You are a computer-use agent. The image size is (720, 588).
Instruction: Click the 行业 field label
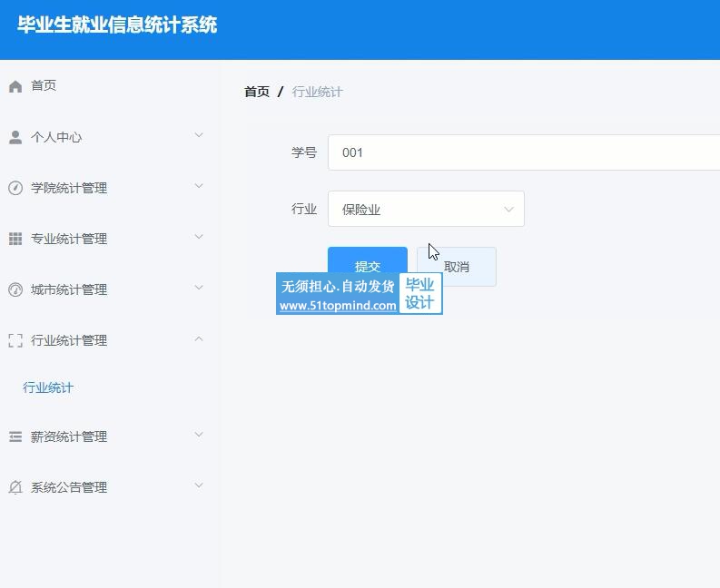304,209
